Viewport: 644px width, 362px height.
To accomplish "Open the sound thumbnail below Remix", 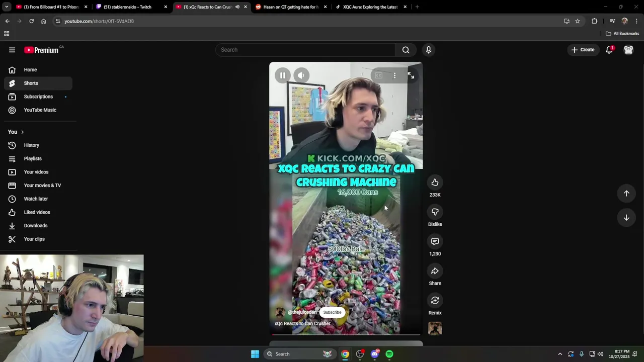I will (435, 328).
